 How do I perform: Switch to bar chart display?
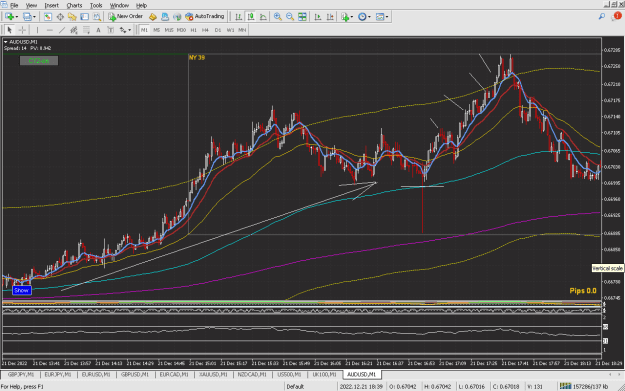point(238,17)
